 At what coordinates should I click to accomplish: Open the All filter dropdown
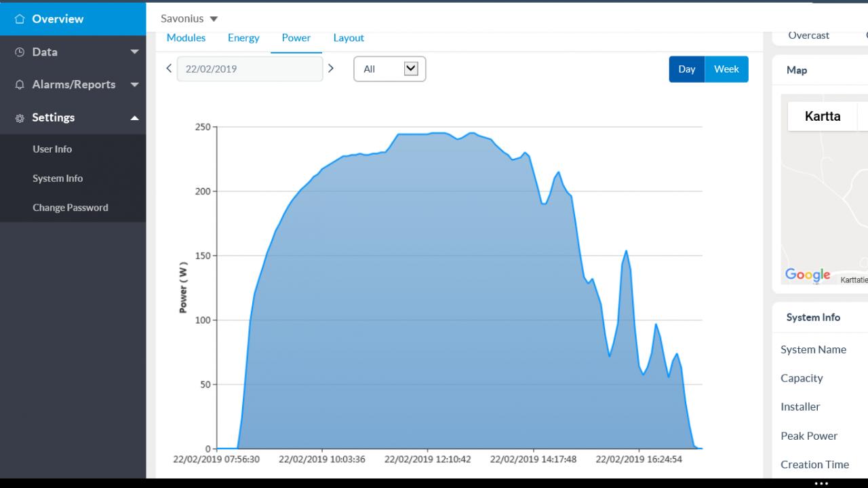pyautogui.click(x=390, y=69)
